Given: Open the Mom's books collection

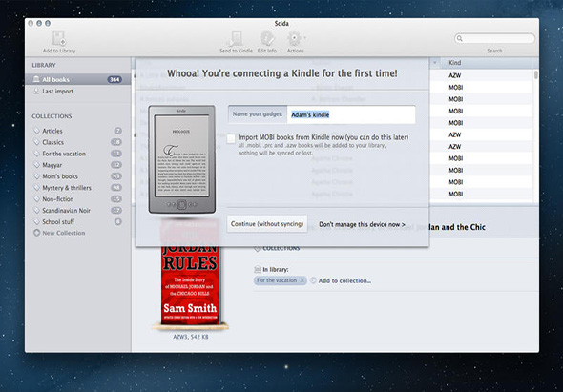Looking at the screenshot, I should (x=78, y=176).
